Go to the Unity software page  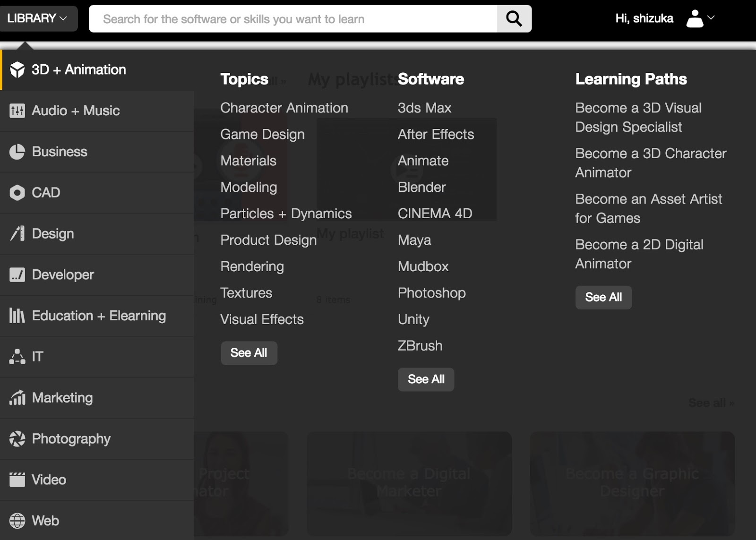pyautogui.click(x=413, y=319)
